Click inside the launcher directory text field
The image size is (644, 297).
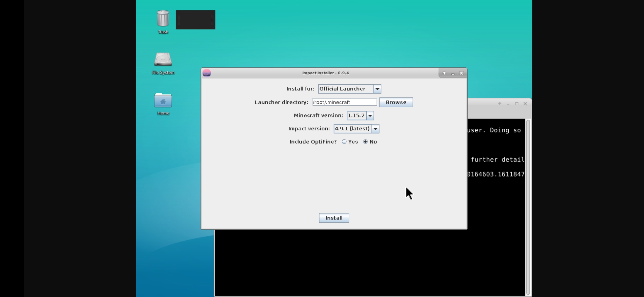[344, 102]
